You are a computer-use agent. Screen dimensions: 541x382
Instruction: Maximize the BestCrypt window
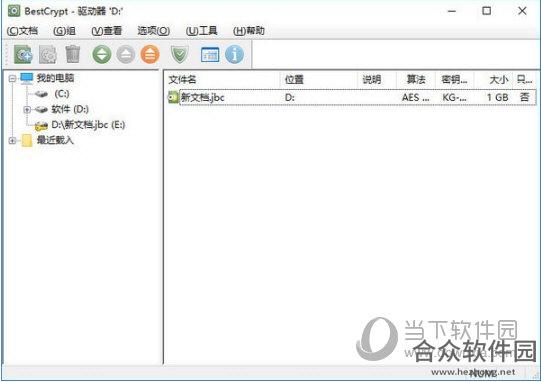(x=486, y=11)
